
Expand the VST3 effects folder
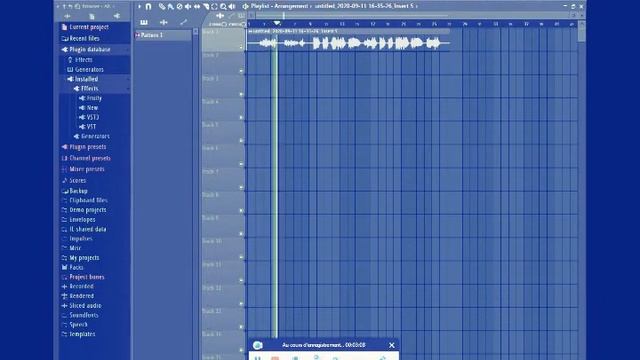click(x=94, y=117)
